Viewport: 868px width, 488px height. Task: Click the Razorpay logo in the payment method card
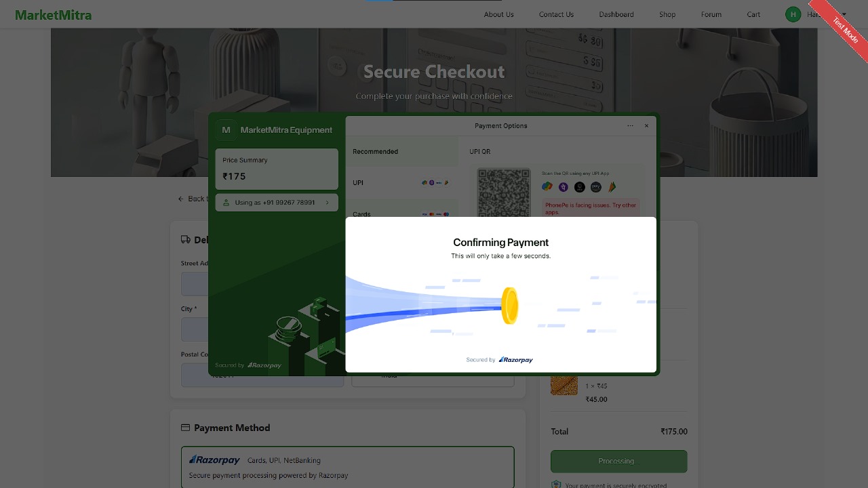pyautogui.click(x=214, y=460)
